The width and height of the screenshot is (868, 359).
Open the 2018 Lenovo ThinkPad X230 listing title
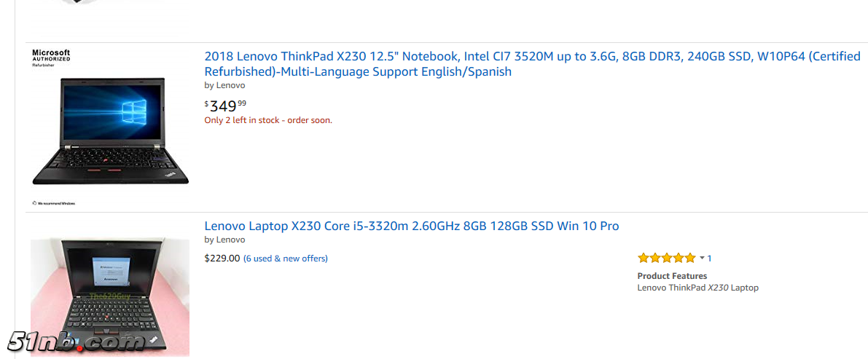click(x=532, y=57)
